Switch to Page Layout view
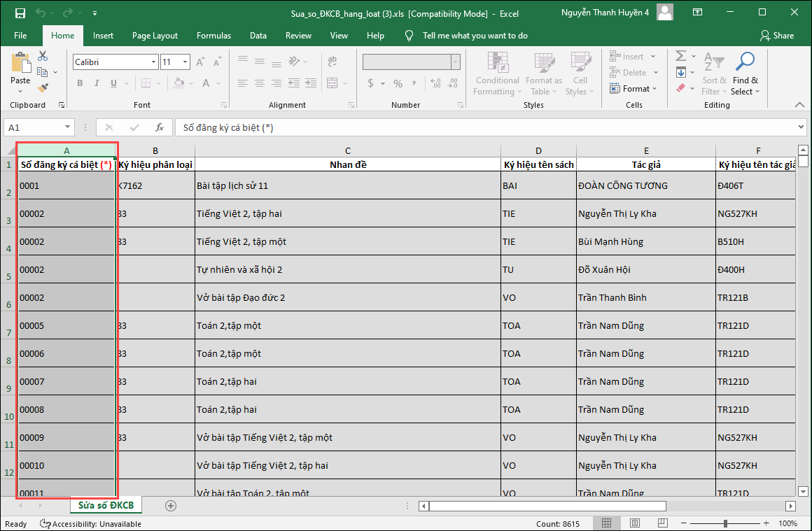The width and height of the screenshot is (812, 531). (633, 523)
